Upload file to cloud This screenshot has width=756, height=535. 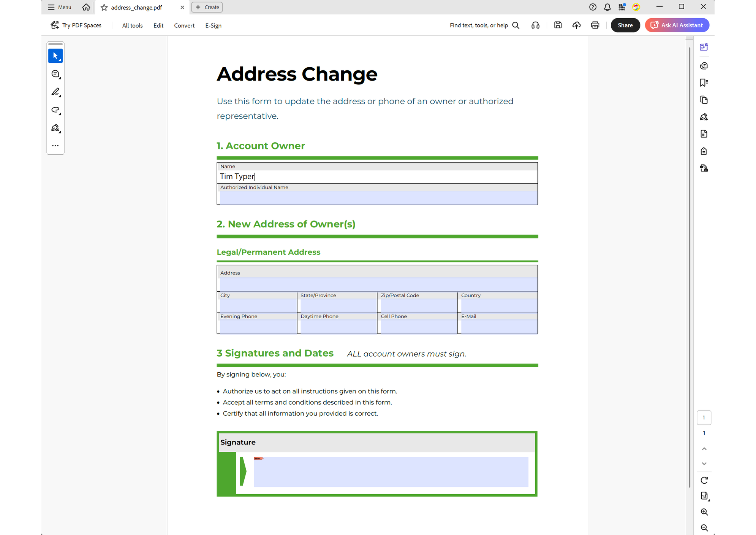(576, 25)
